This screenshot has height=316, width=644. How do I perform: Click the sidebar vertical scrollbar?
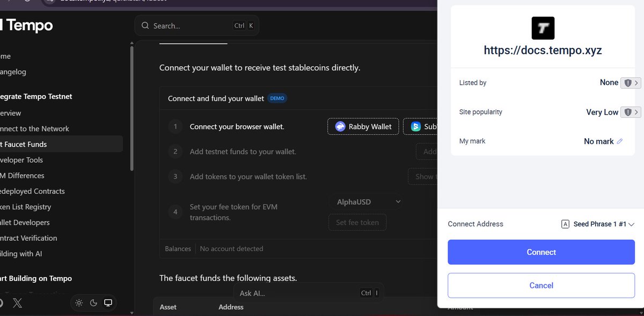(132, 107)
